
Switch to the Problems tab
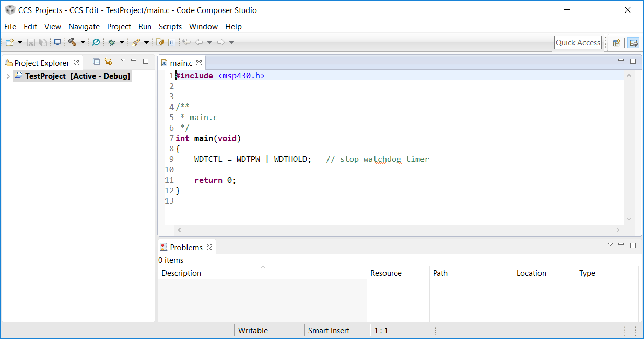tap(185, 247)
